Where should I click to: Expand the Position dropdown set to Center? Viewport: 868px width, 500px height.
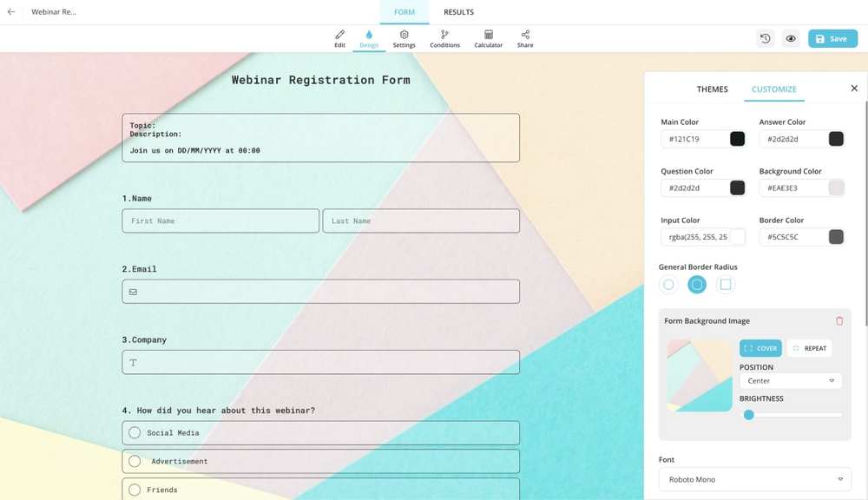click(x=790, y=381)
